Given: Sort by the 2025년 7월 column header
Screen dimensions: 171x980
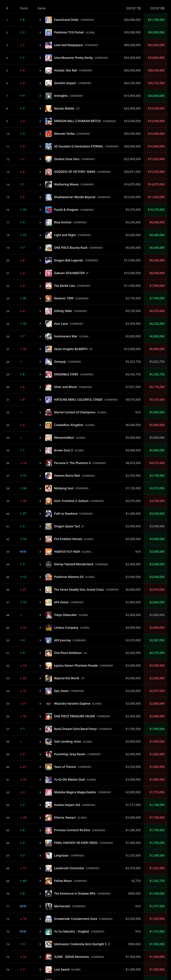Looking at the screenshot, I should (133, 8).
